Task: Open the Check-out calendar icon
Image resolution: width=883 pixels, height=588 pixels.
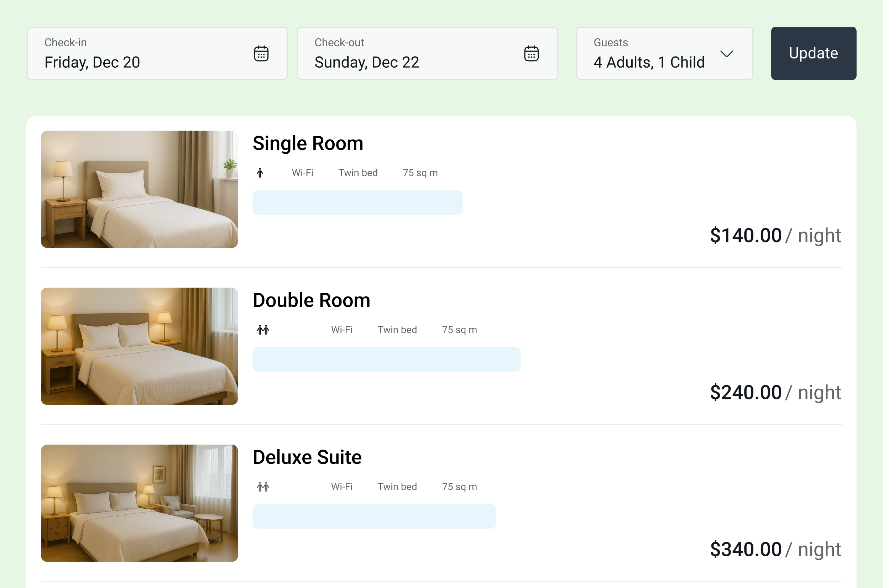Action: pos(531,53)
